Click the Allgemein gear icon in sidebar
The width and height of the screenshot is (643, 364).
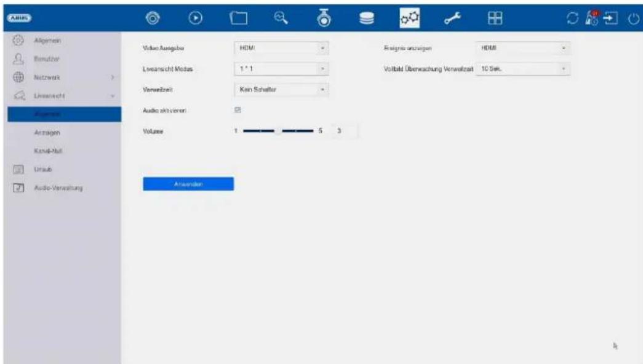18,40
